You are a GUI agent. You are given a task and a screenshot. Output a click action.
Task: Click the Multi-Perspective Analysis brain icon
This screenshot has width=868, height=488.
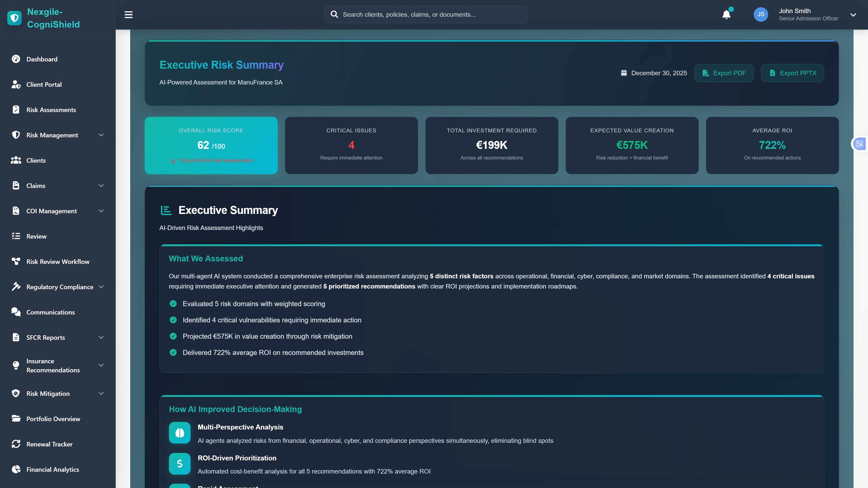[180, 433]
